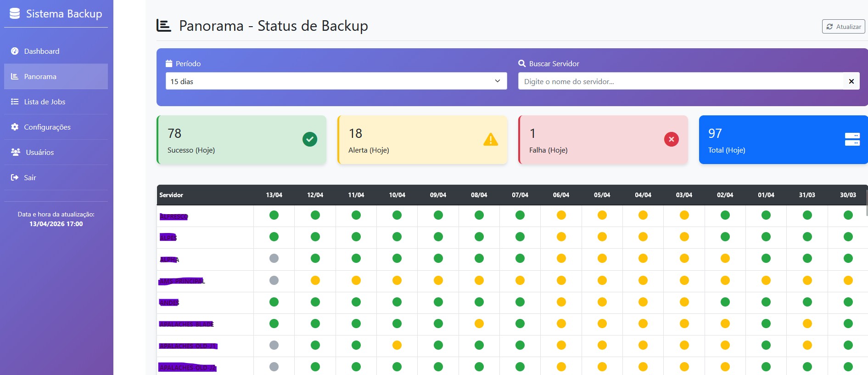Click the calendar icon next to Período
This screenshot has width=868, height=375.
click(x=169, y=63)
